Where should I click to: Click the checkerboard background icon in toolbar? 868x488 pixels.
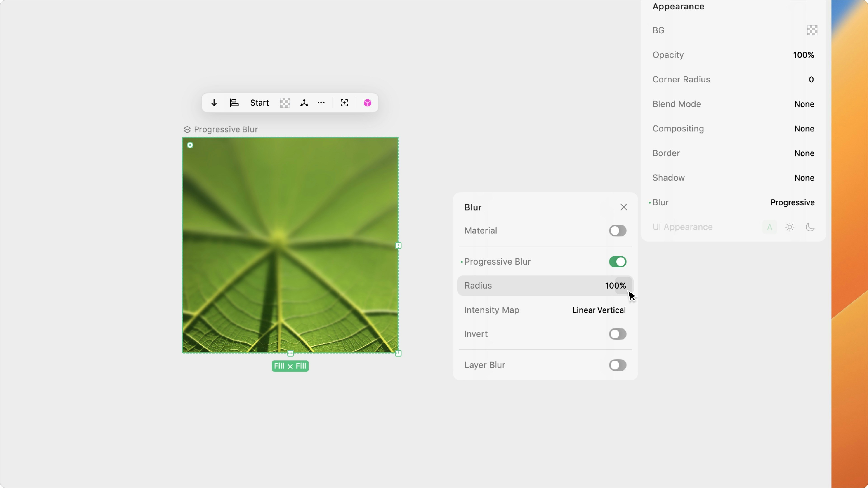coord(285,103)
